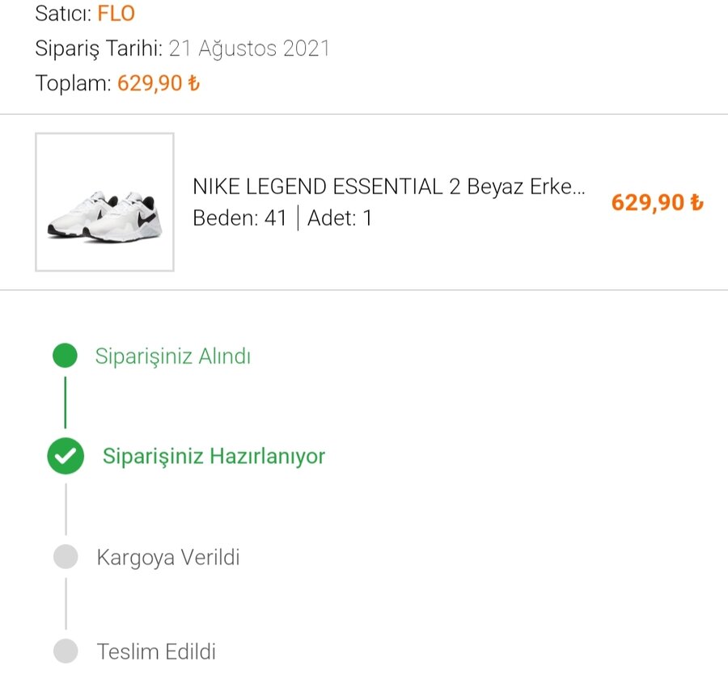Open the FLO seller link
This screenshot has height=700, width=728.
click(x=116, y=13)
